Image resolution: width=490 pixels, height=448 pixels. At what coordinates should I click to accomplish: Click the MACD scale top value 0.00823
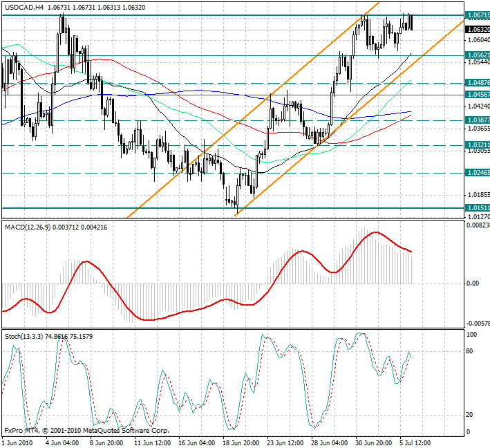coord(478,225)
